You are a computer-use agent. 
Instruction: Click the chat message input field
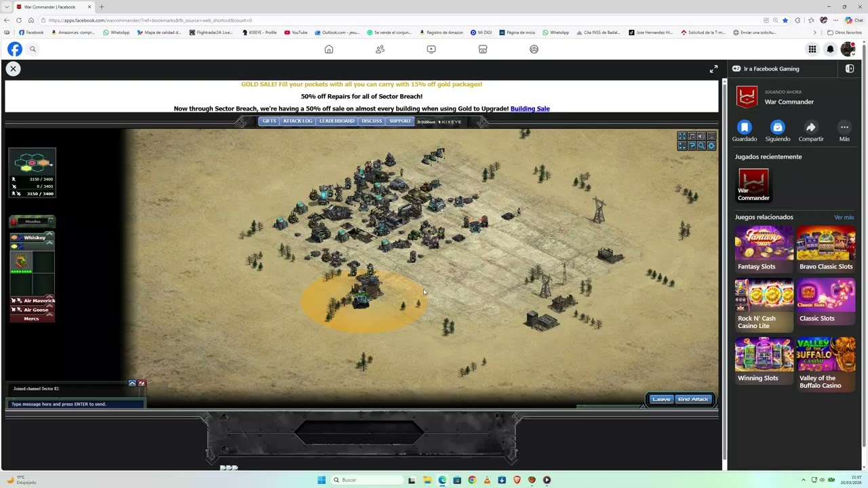pyautogui.click(x=76, y=404)
